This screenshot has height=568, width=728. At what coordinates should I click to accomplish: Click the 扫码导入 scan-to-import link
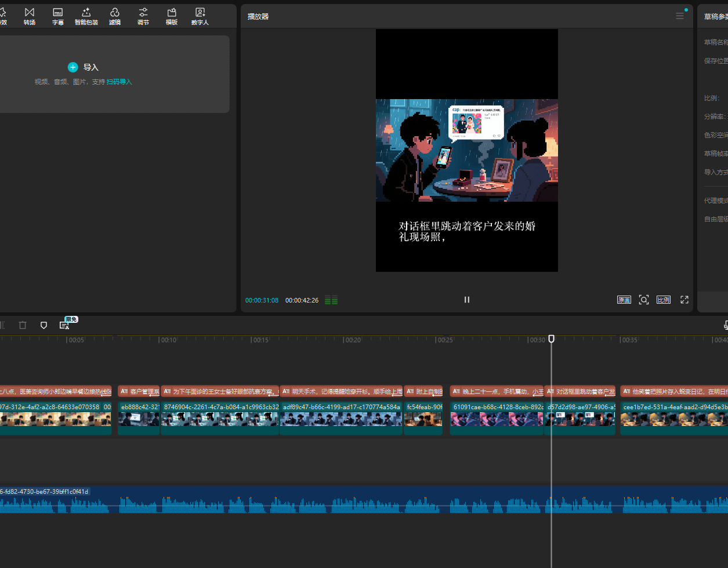coord(119,82)
